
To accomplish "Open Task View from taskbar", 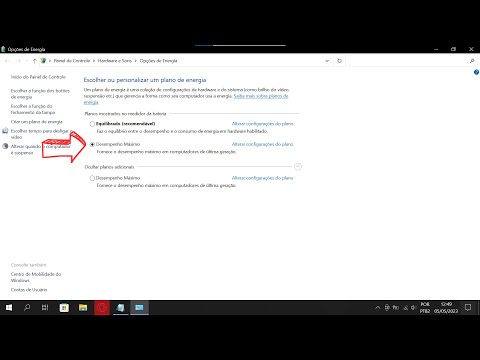I will 45,307.
